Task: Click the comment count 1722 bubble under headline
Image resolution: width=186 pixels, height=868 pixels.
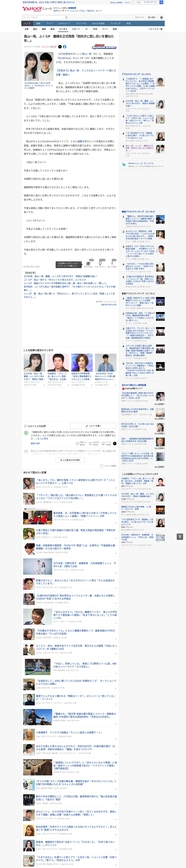Action: point(46,47)
